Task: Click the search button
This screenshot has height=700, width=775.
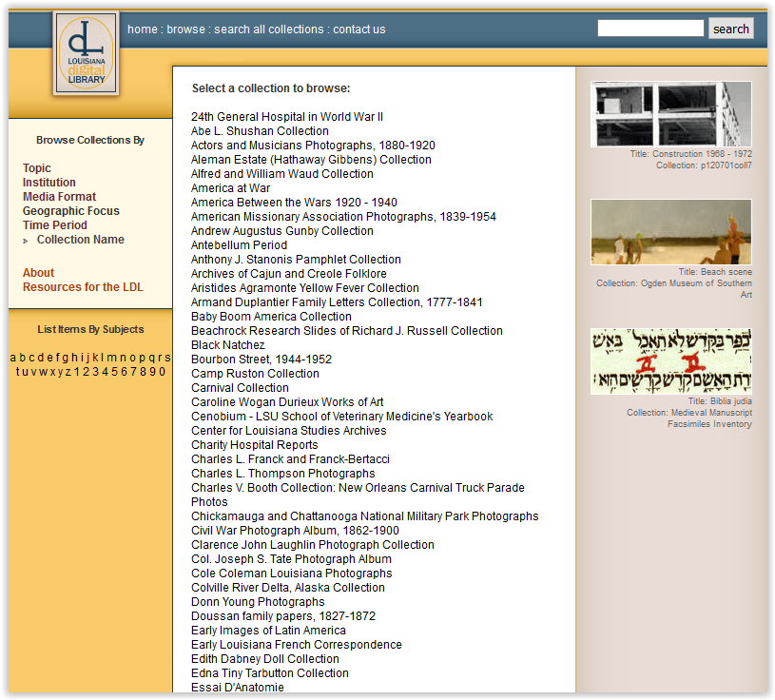Action: tap(731, 29)
